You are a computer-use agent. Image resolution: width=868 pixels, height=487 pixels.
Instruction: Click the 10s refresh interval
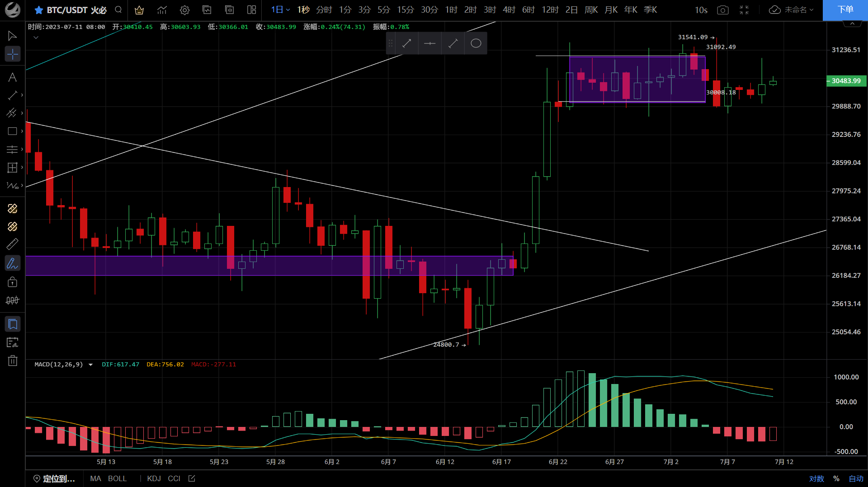701,10
